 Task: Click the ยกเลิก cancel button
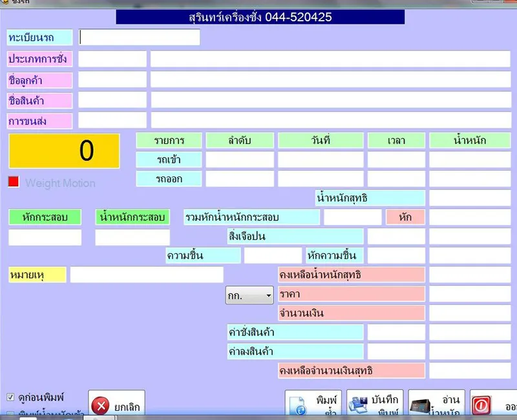point(117,403)
